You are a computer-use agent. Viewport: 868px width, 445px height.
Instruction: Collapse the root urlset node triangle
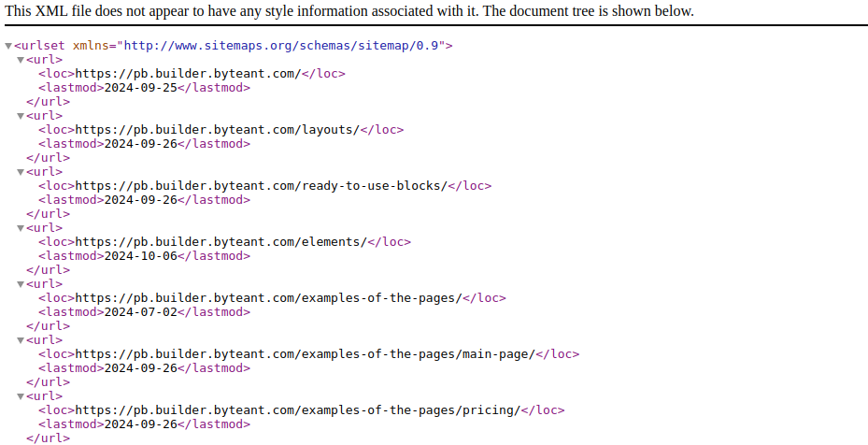click(8, 46)
